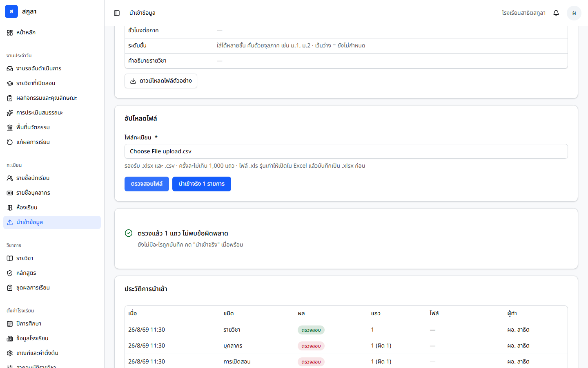588x368 pixels.
Task: Open พื้นที่นวัตกรรม in the sidebar
Action: (x=52, y=128)
